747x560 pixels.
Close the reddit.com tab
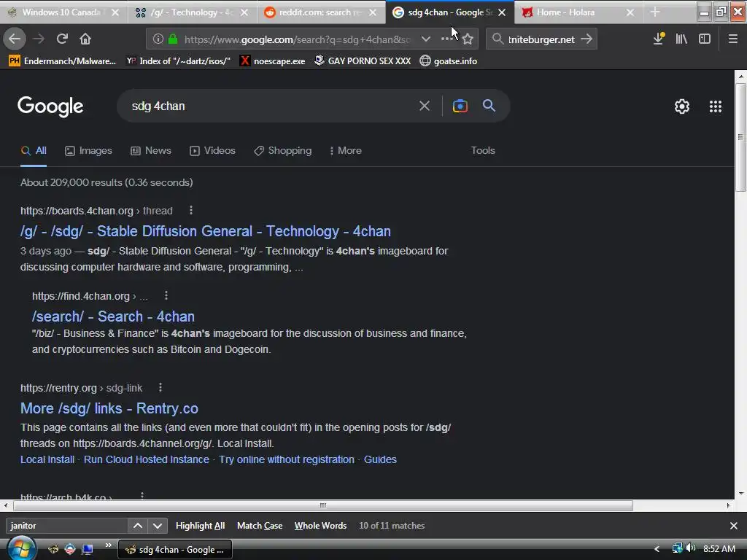[x=373, y=12]
